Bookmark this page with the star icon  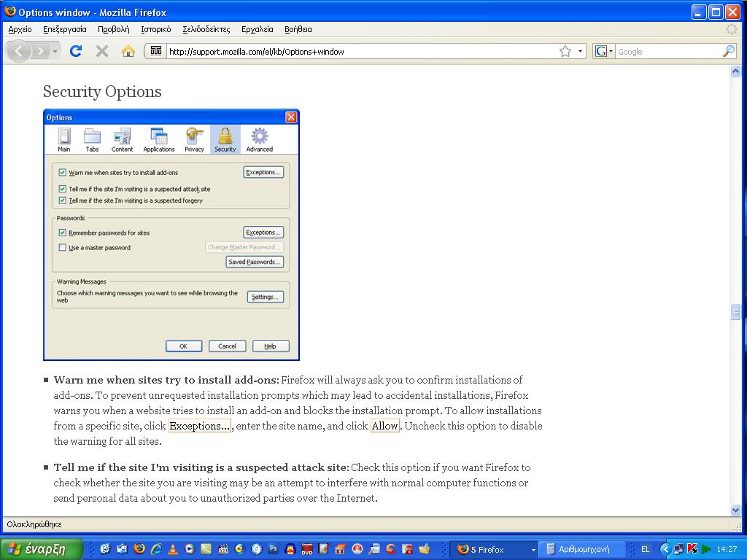(x=565, y=52)
